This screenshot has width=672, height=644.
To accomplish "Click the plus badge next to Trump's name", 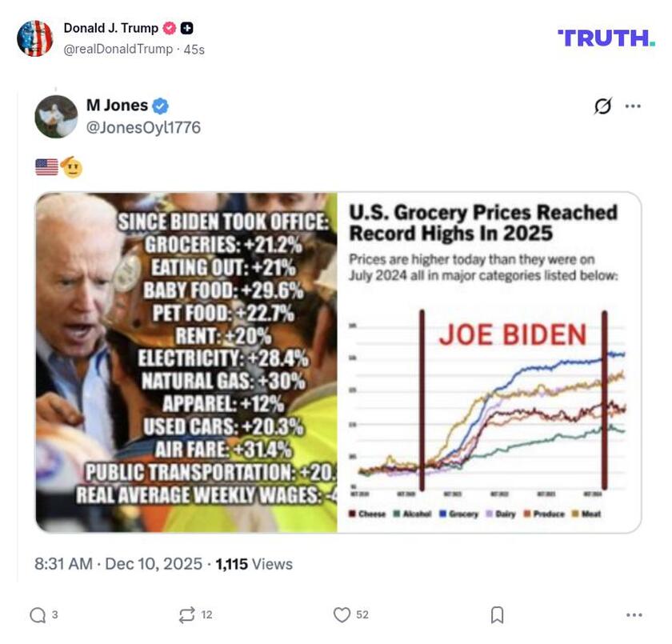I will coord(186,28).
